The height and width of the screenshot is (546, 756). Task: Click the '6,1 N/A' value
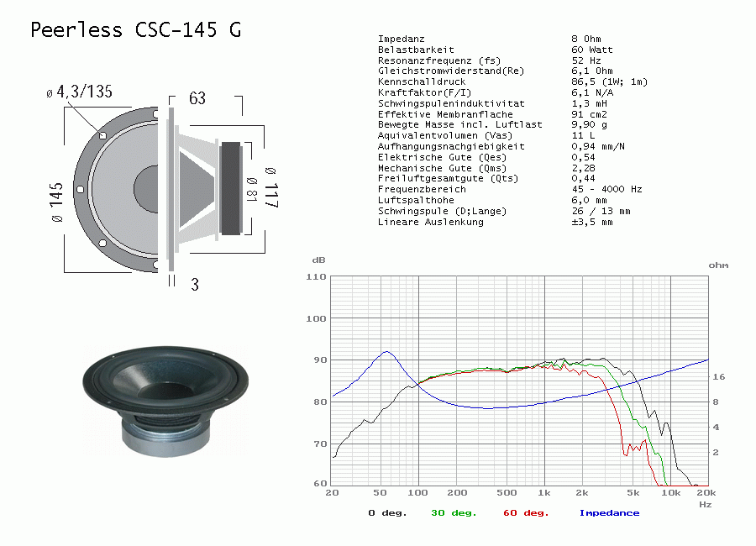(592, 92)
